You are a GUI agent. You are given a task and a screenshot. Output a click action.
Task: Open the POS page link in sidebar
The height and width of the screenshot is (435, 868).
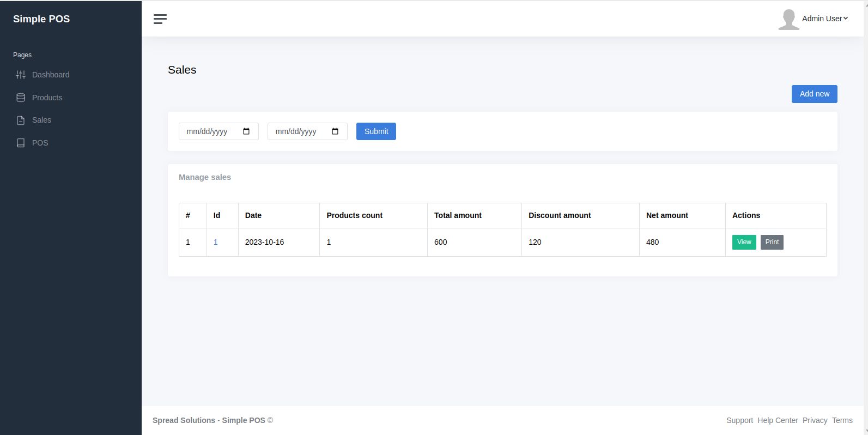click(40, 143)
